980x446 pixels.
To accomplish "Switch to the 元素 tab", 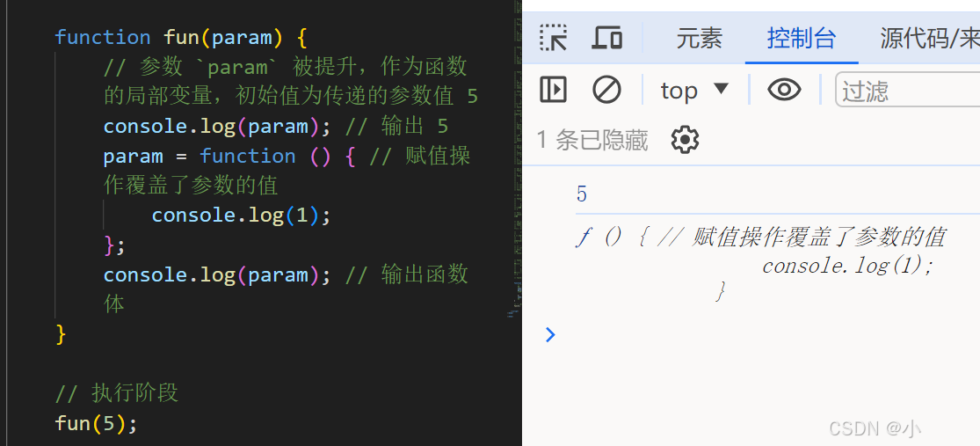I will pyautogui.click(x=699, y=39).
